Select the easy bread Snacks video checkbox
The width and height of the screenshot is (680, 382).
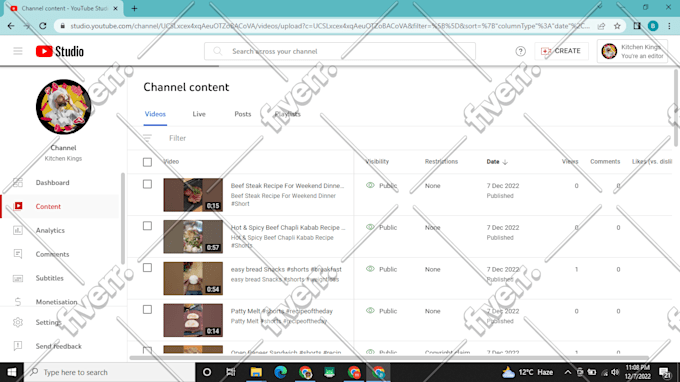147,268
